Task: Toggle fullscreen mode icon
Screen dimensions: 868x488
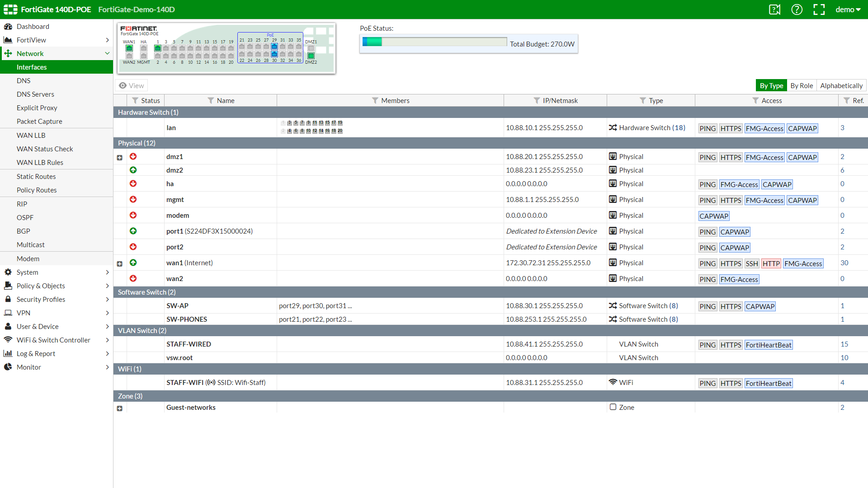Action: click(x=819, y=9)
